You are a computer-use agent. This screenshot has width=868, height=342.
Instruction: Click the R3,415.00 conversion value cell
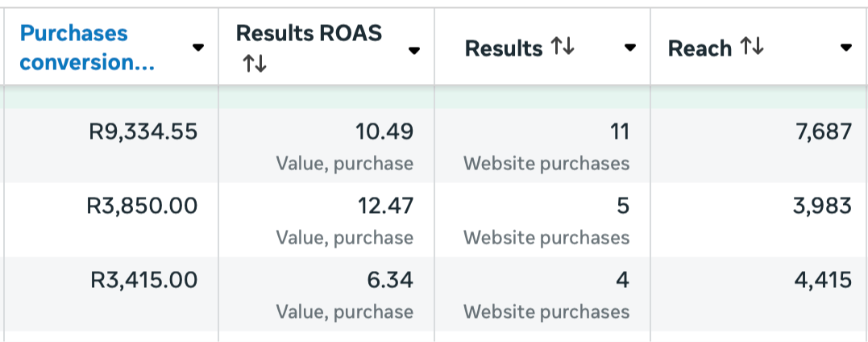144,280
